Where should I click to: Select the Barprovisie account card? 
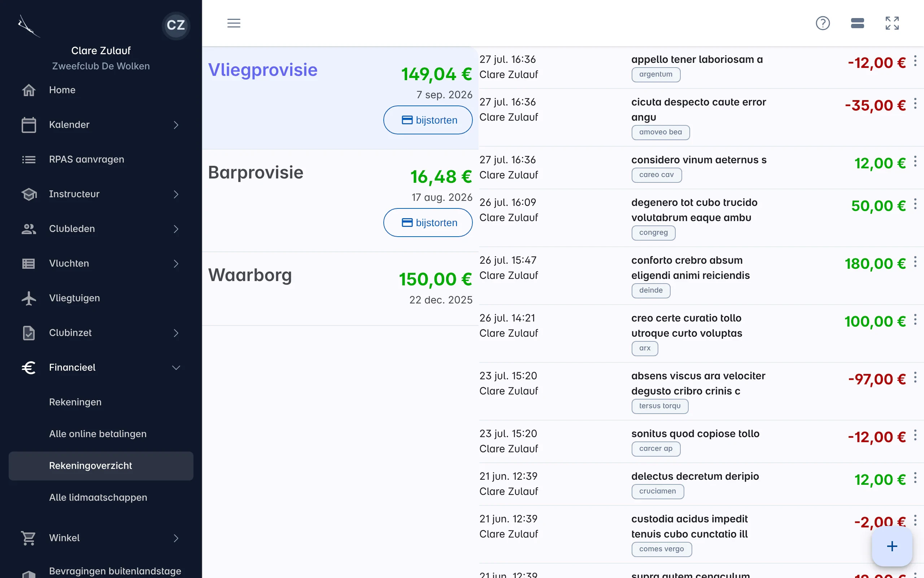340,200
